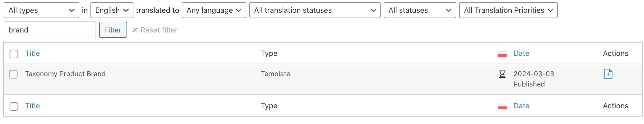Click the Polish flag in the footer row
This screenshot has width=644, height=124.
click(x=502, y=106)
